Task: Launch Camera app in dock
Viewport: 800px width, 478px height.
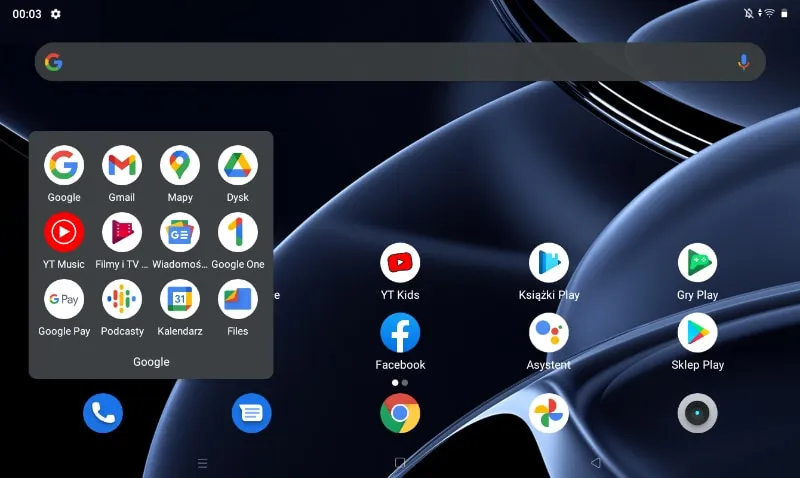Action: [x=697, y=413]
